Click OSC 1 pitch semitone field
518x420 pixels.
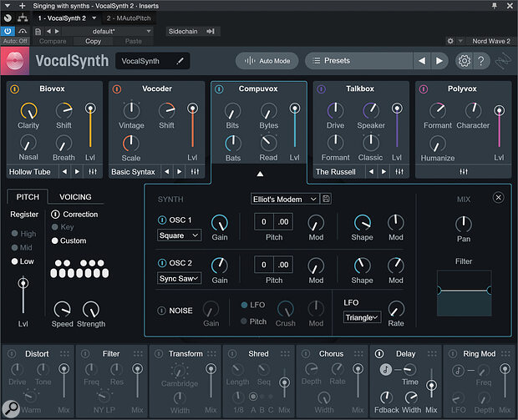pos(264,221)
